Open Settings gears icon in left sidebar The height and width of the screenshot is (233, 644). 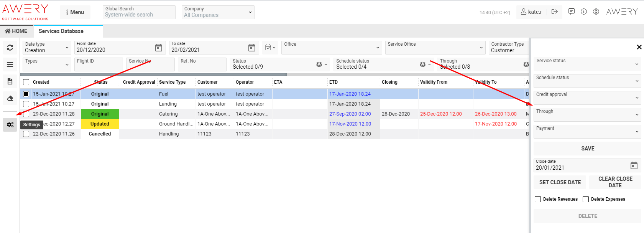[10, 125]
